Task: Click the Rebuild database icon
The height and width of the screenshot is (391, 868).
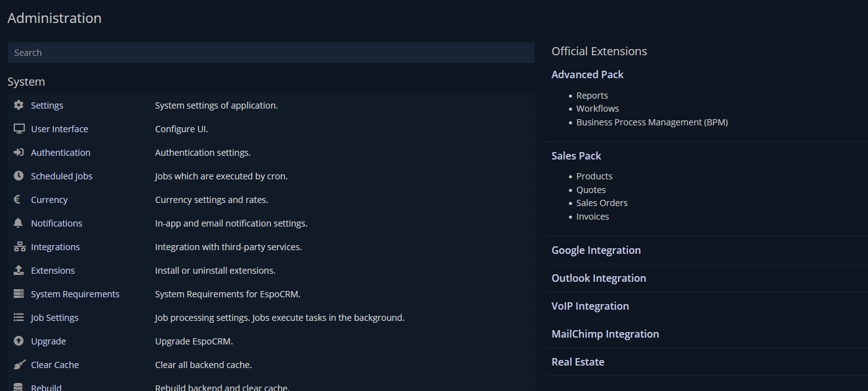Action: pyautogui.click(x=18, y=387)
